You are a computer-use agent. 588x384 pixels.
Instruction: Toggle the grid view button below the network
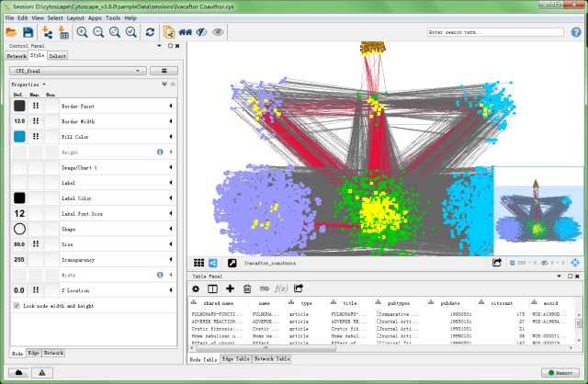point(197,263)
